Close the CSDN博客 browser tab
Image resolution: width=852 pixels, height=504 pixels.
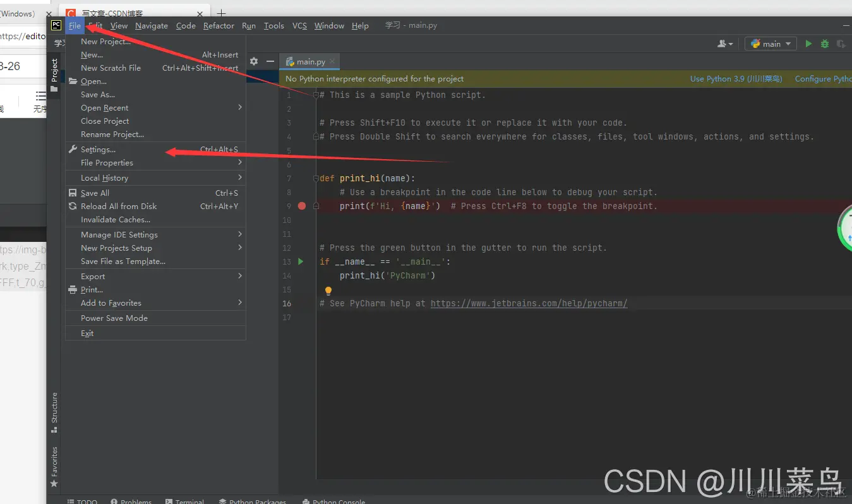(x=200, y=13)
